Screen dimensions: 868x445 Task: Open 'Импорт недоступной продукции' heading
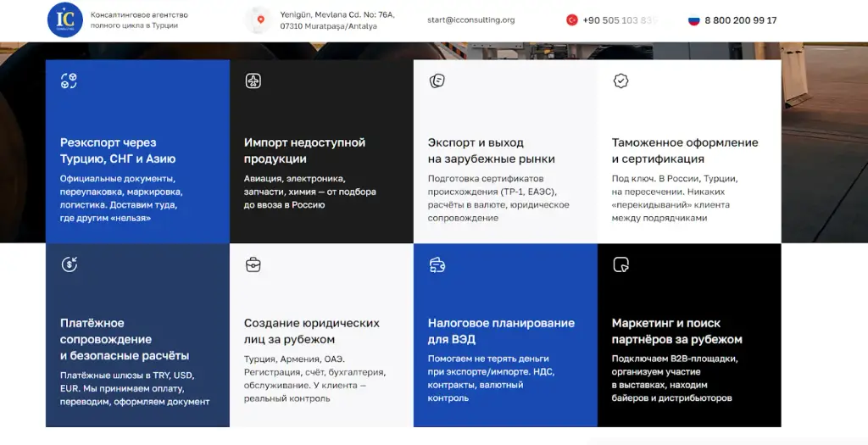pyautogui.click(x=304, y=151)
